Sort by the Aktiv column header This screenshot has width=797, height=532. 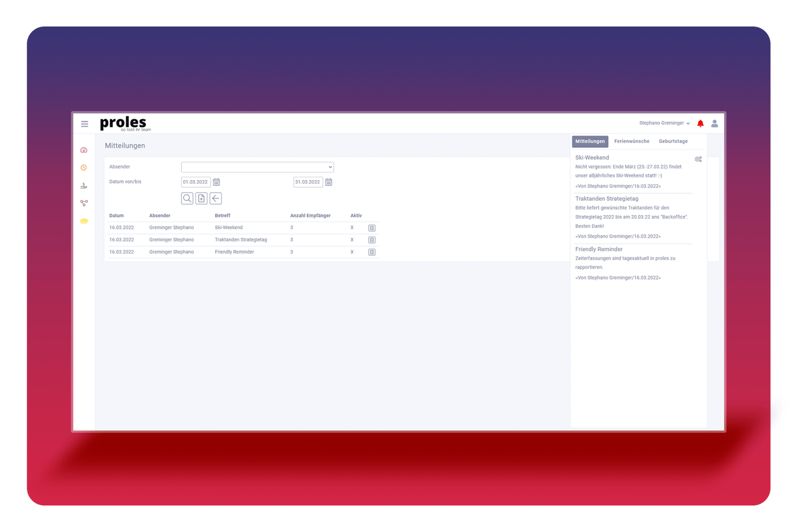pyautogui.click(x=356, y=216)
